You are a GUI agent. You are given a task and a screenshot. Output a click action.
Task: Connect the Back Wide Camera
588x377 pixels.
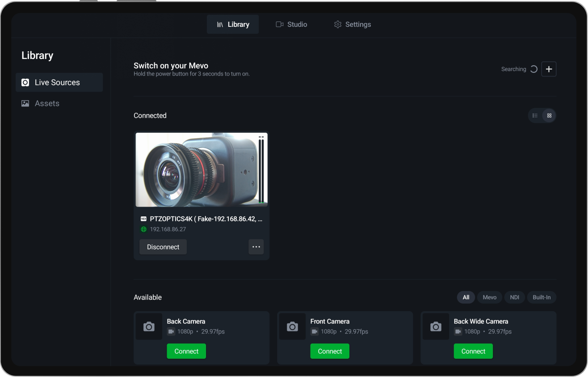click(x=473, y=351)
